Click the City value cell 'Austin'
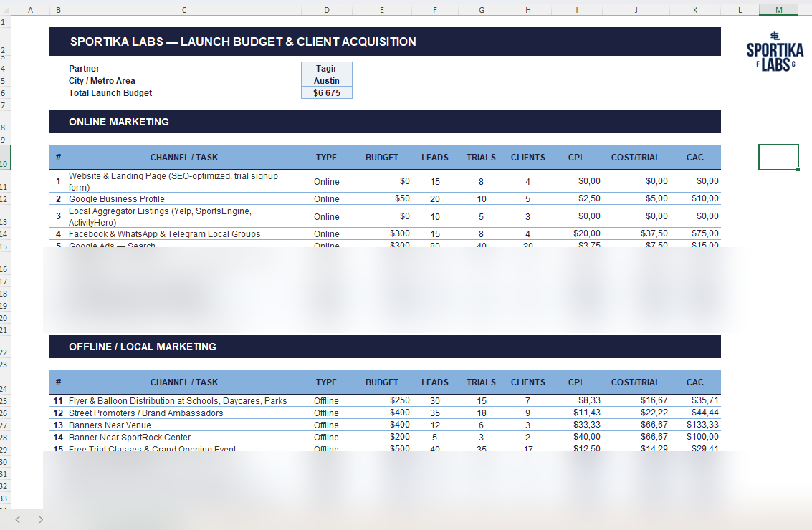Screen dimensions: 812x530 (x=327, y=81)
